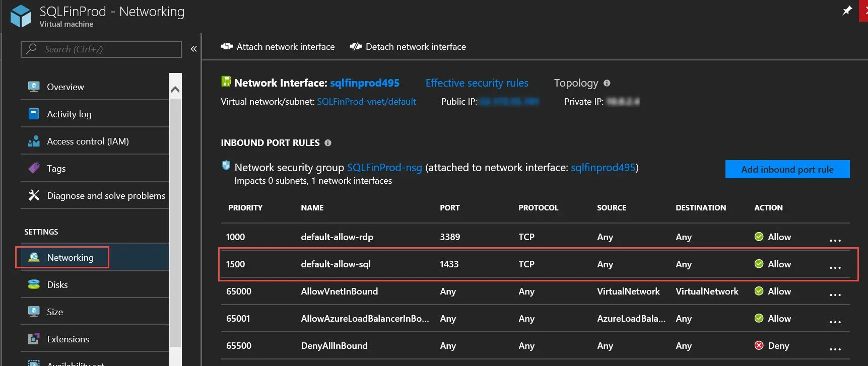This screenshot has width=868, height=366.
Task: Open more options for DenyAllInBound
Action: point(835,349)
